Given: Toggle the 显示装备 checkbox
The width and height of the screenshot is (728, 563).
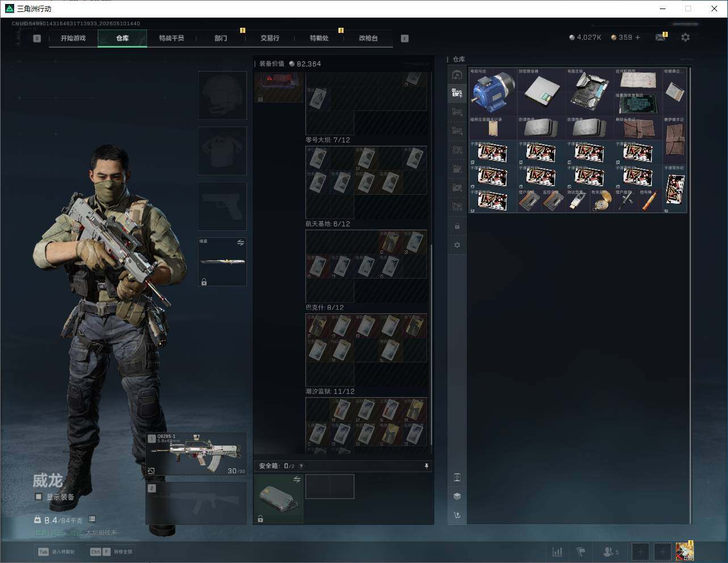Looking at the screenshot, I should [39, 497].
